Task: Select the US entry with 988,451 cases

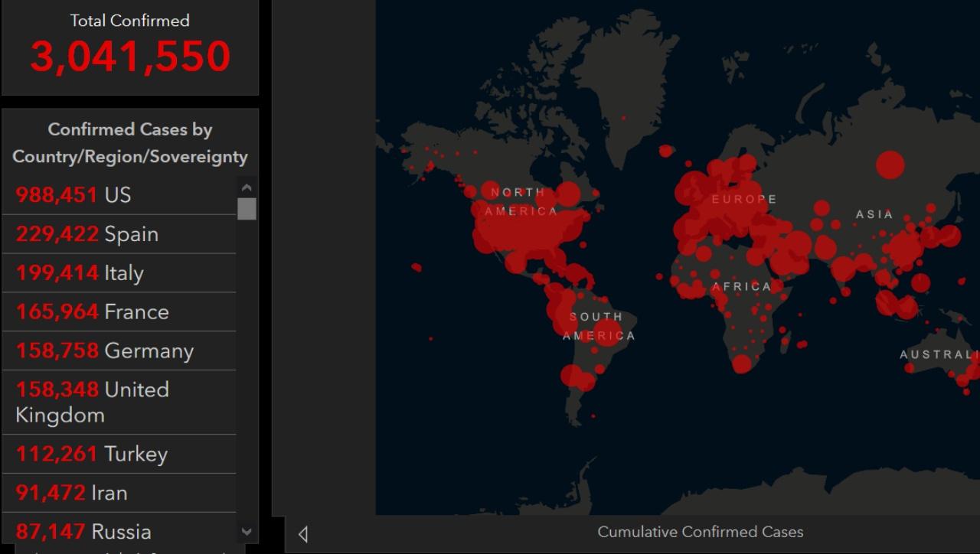Action: [119, 195]
